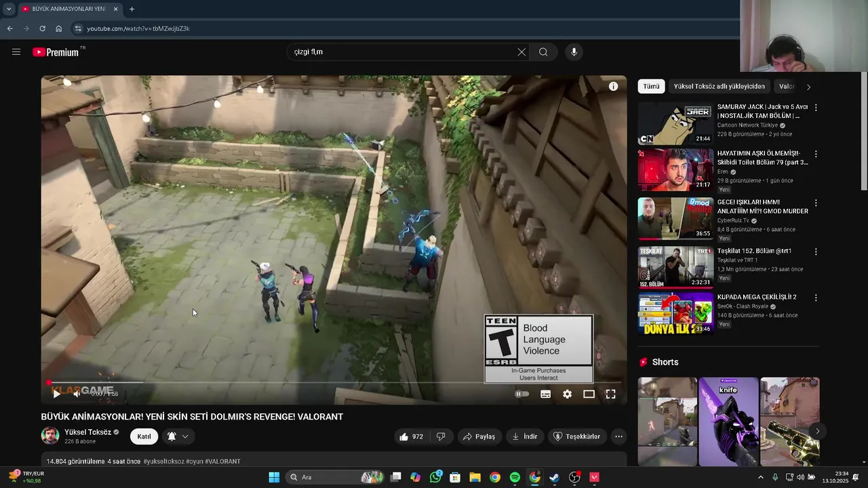868x488 pixels.
Task: Show hidden system tray icons
Action: (760, 477)
